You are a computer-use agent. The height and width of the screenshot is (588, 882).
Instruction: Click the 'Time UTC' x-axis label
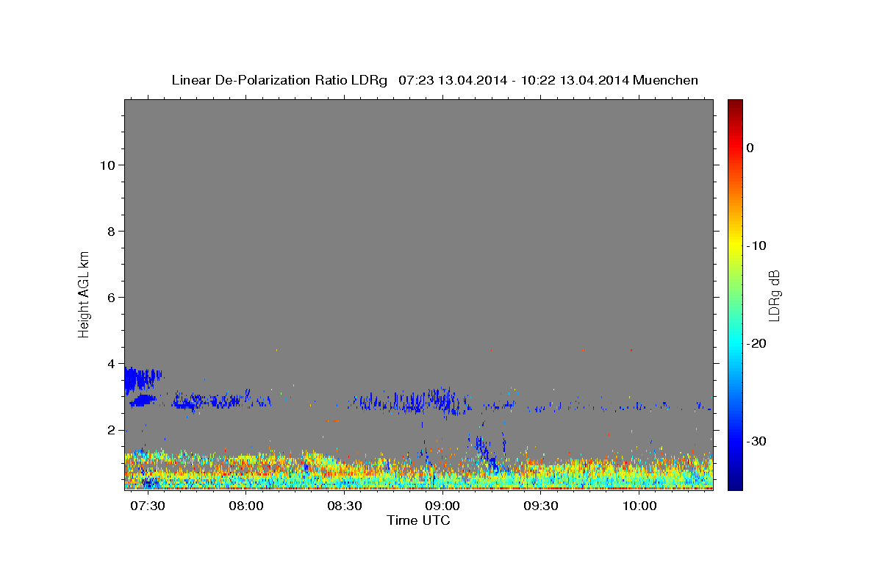(418, 520)
